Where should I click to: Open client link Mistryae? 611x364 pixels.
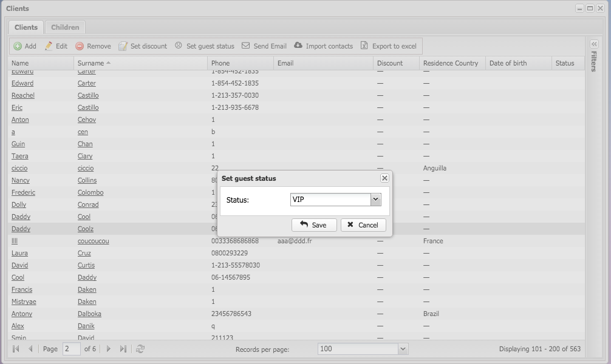tap(24, 302)
